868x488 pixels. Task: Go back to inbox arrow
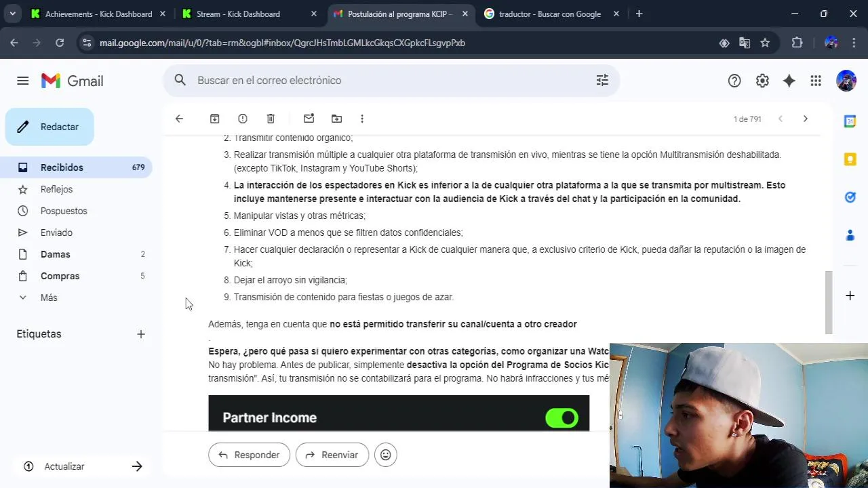coord(179,119)
